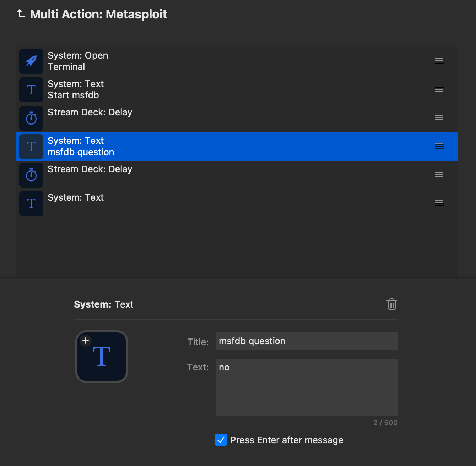Click the reorder handle on msfdb question row
The image size is (476, 466).
439,146
